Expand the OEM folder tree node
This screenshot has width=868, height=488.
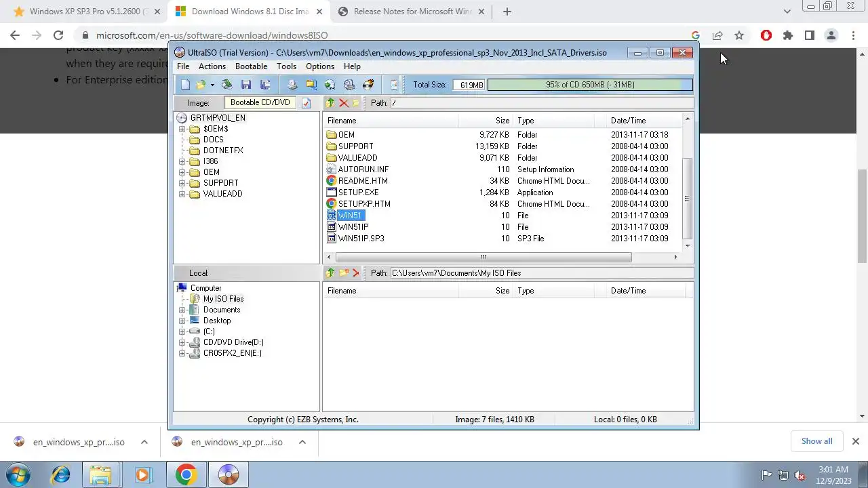(182, 172)
